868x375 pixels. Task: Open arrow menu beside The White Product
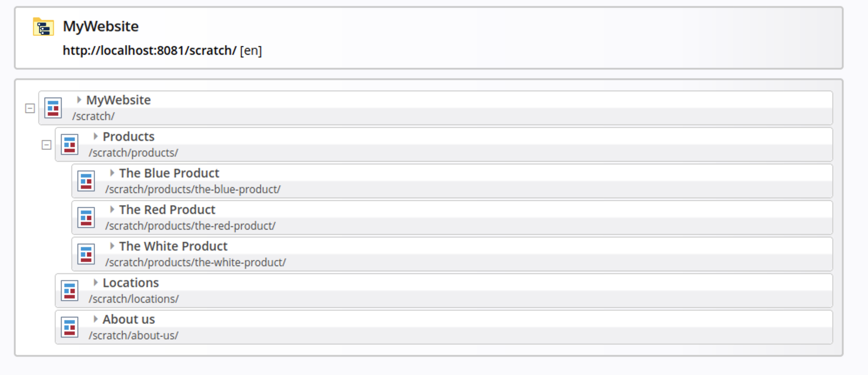pos(112,246)
